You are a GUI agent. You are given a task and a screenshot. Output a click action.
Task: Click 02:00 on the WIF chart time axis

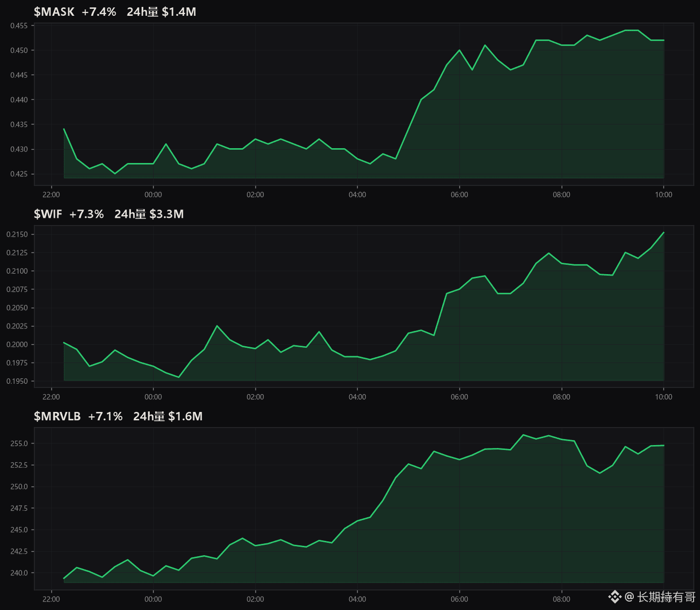coord(255,397)
